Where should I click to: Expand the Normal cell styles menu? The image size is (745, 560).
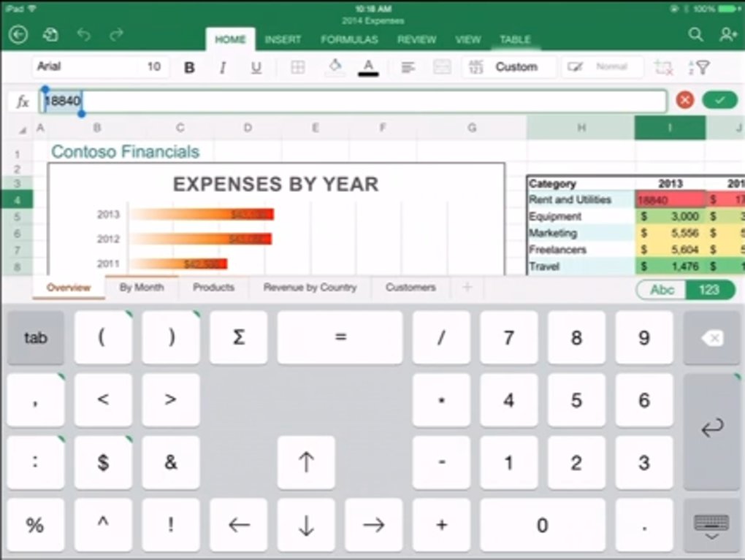[x=603, y=67]
